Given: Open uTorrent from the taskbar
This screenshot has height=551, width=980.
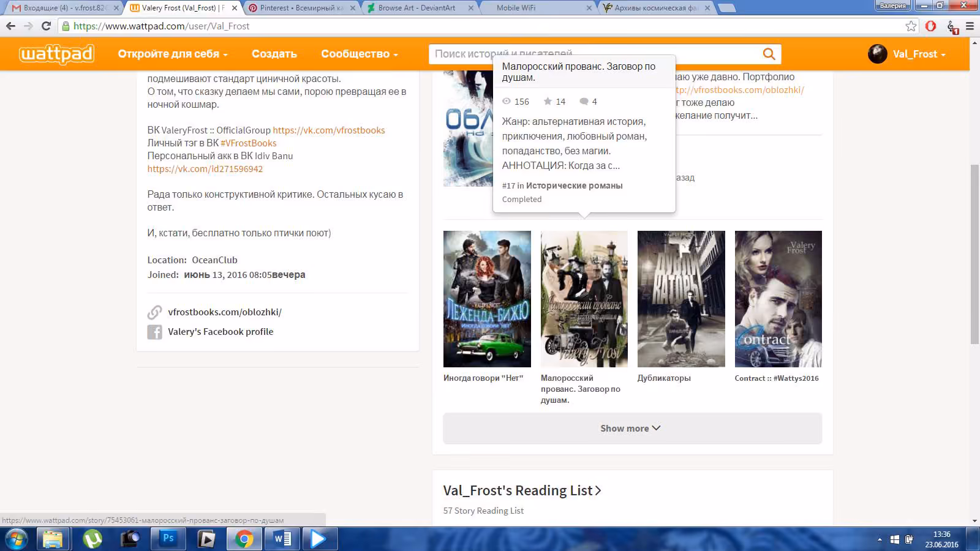Looking at the screenshot, I should pyautogui.click(x=92, y=539).
